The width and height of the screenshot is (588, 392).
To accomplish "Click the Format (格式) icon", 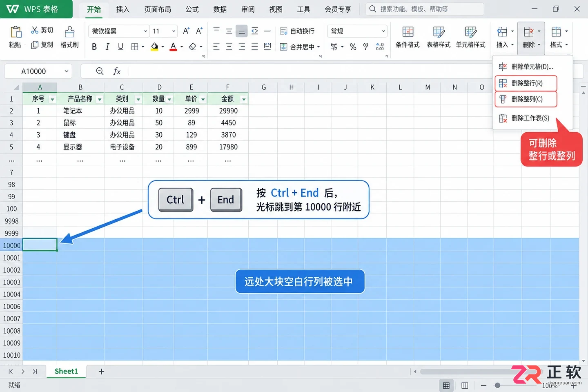I will point(556,32).
